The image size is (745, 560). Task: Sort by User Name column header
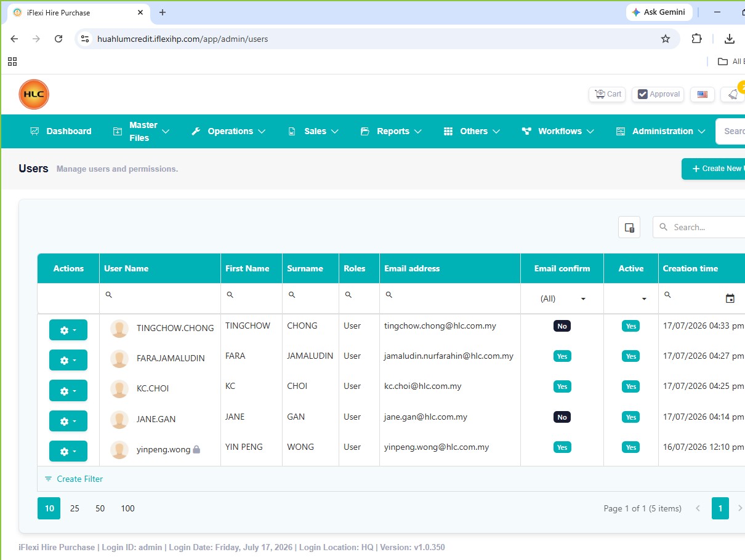(160, 268)
